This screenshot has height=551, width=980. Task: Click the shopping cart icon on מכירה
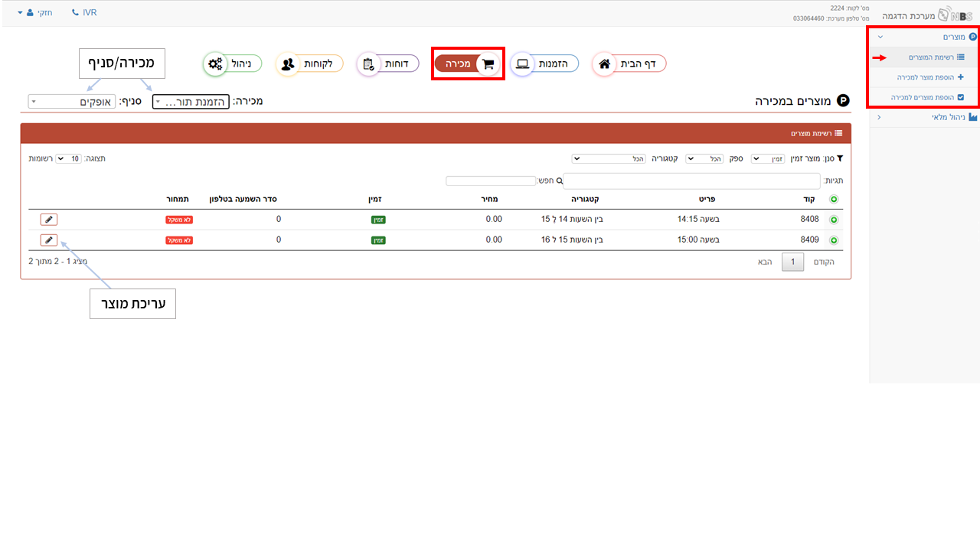pos(488,64)
